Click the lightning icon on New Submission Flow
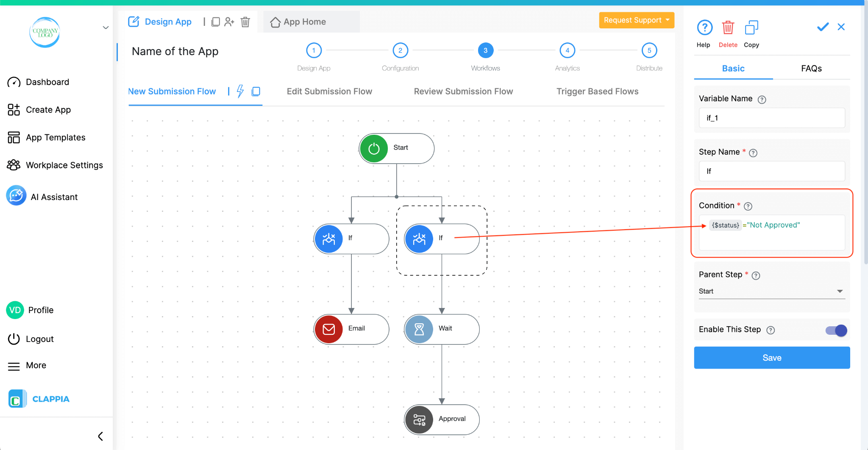Screen dimensions: 868x450 (x=240, y=91)
